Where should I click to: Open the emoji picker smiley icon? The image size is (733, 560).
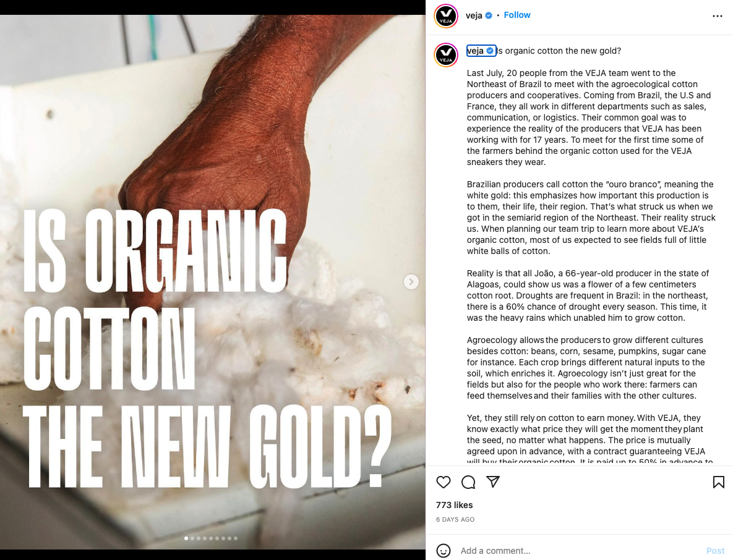(x=443, y=551)
